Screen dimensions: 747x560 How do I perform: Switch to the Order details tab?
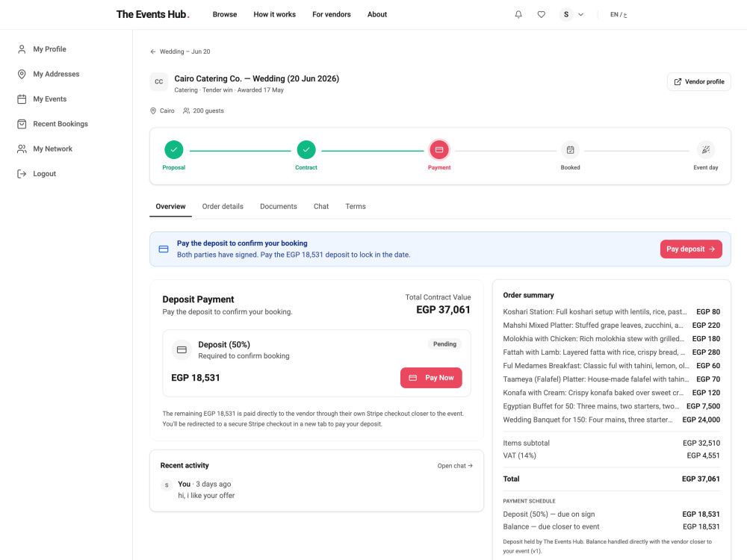tap(223, 206)
